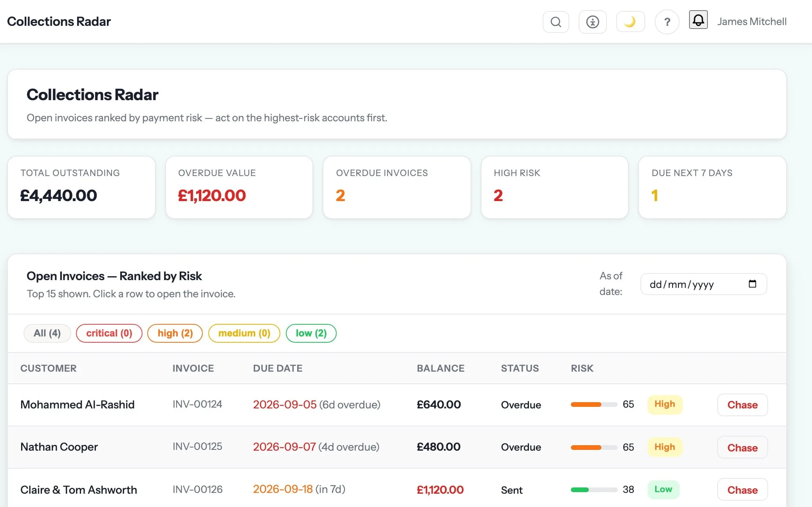Viewport: 812px width, 507px height.
Task: Click Overdue status in Al-Rashid row
Action: [x=521, y=405]
